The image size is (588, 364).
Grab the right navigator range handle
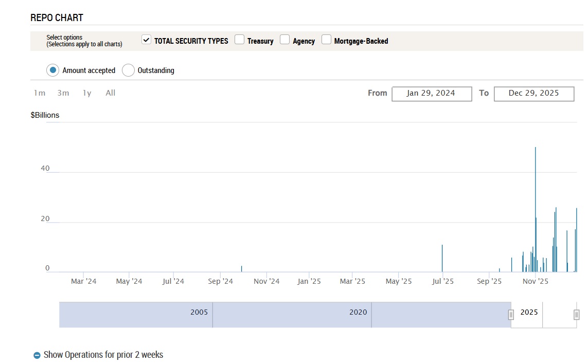[576, 315]
